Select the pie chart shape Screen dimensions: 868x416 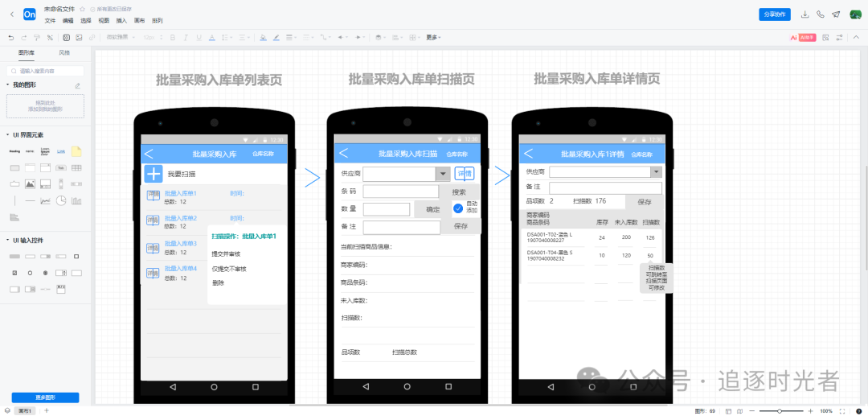pyautogui.click(x=61, y=200)
